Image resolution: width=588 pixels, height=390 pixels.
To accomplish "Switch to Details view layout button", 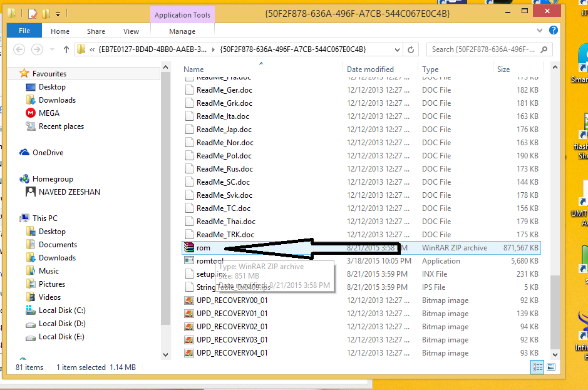I will click(537, 367).
